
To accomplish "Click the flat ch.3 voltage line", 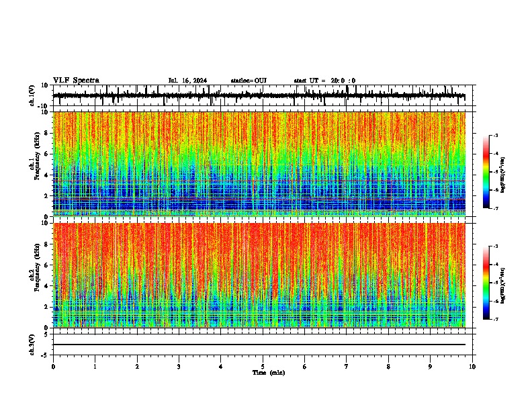I will pos(259,345).
